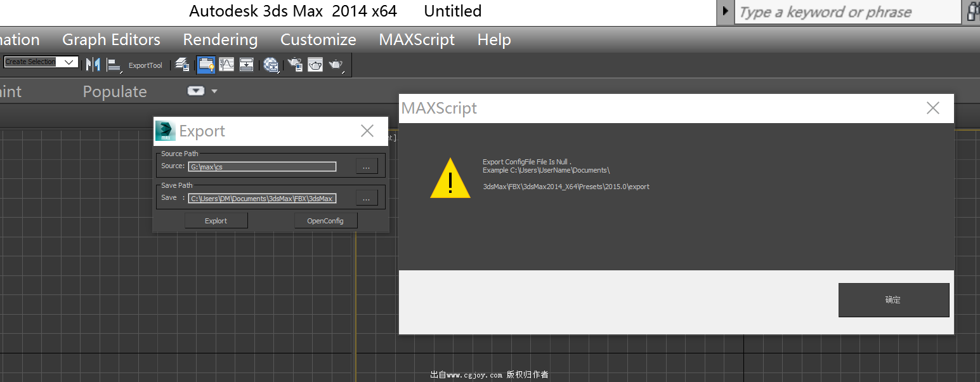
Task: Browse for Source path folder
Action: coord(367,166)
